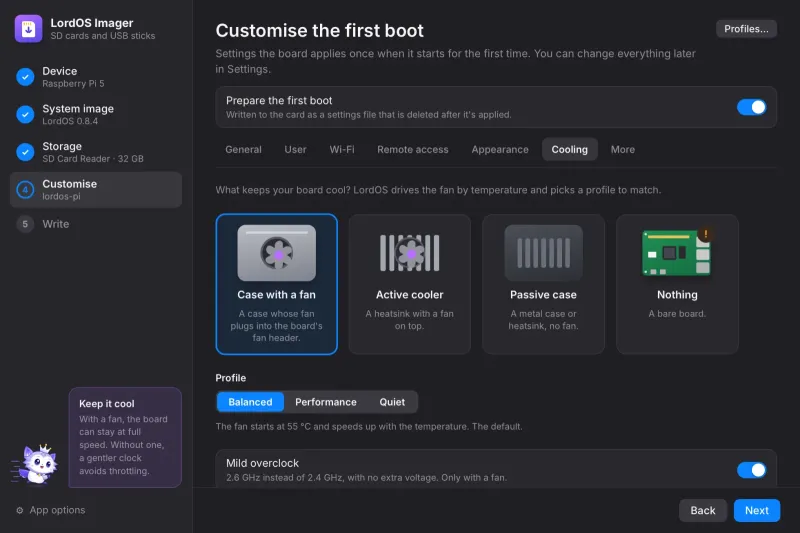Screen dimensions: 800x533
Task: Go to the Storage step
Action: click(x=96, y=152)
